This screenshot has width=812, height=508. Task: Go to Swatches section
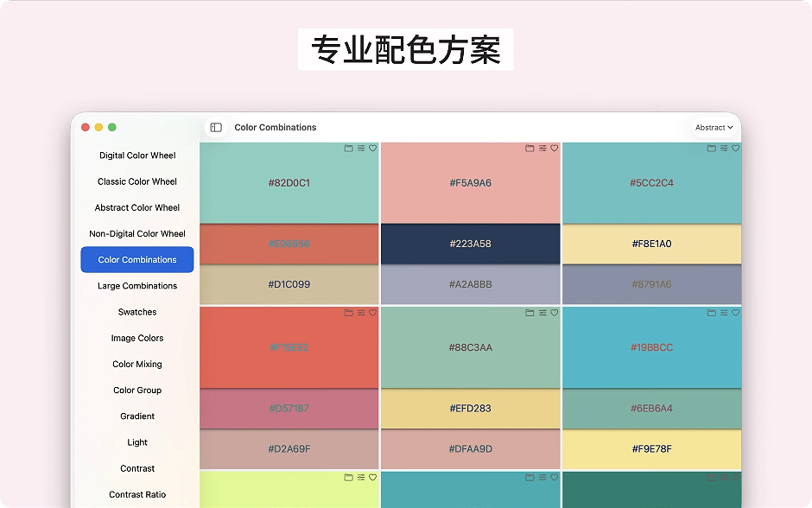137,312
